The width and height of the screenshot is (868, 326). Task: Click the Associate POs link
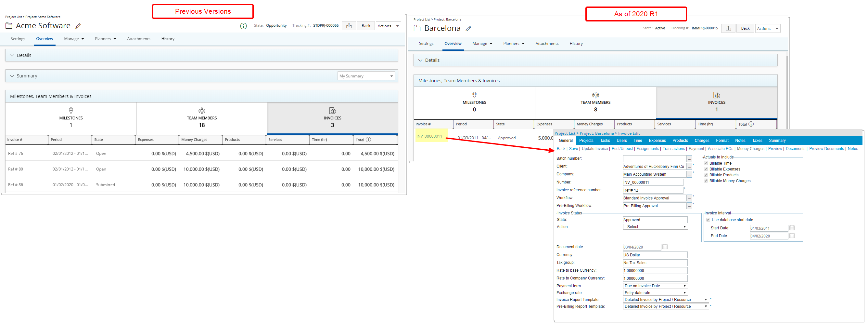point(720,149)
